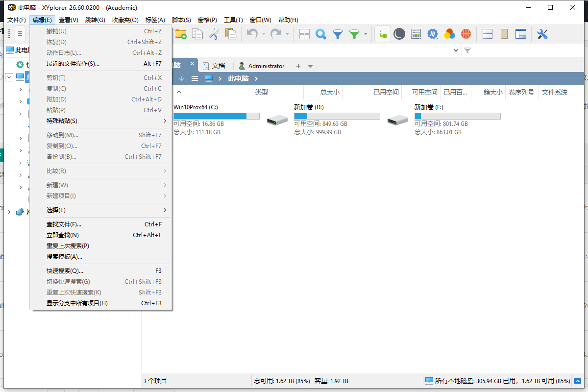This screenshot has width=588, height=392.
Task: Open the 文件(F) menu
Action: pos(17,20)
